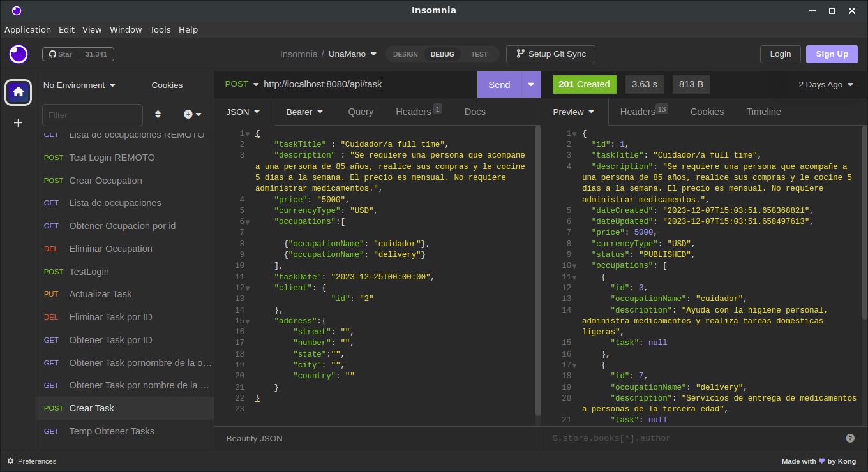This screenshot has width=868, height=472.
Task: Select Obtener Task por ID request
Action: (125, 340)
